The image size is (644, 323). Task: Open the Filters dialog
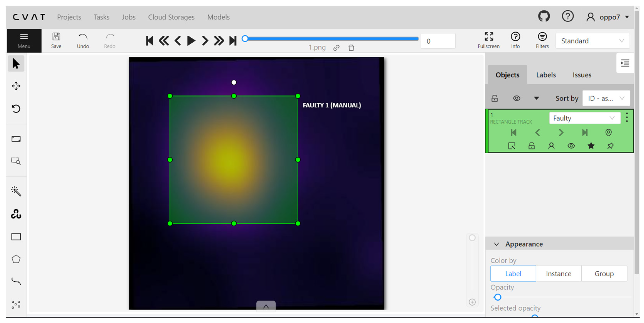coord(542,40)
